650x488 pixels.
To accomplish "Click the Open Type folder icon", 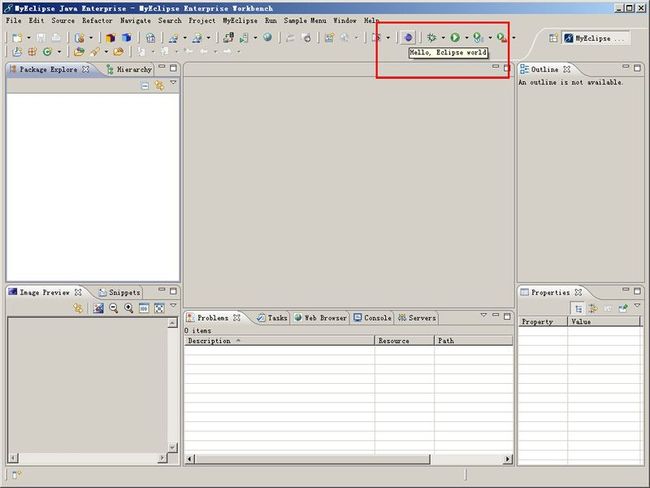I will [x=79, y=52].
